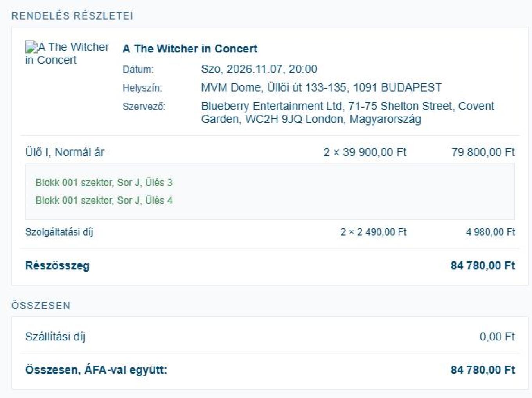Click the 79 800,00 Ft ticket total

(x=483, y=152)
